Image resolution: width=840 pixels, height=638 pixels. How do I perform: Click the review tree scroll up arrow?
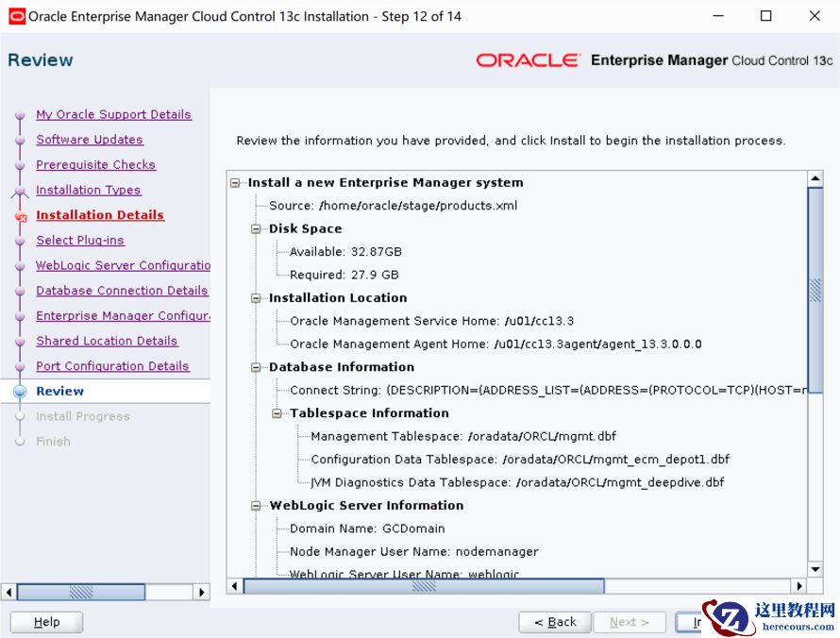(x=815, y=178)
